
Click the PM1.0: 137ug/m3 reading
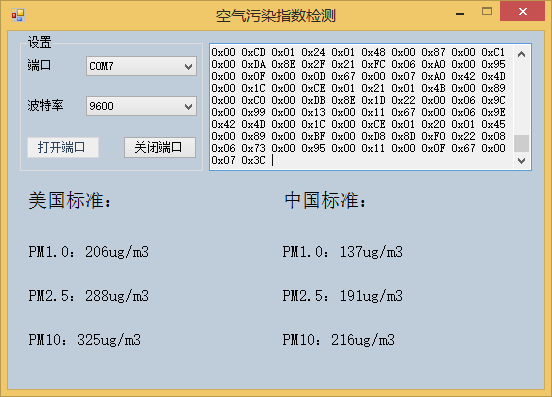coord(343,252)
